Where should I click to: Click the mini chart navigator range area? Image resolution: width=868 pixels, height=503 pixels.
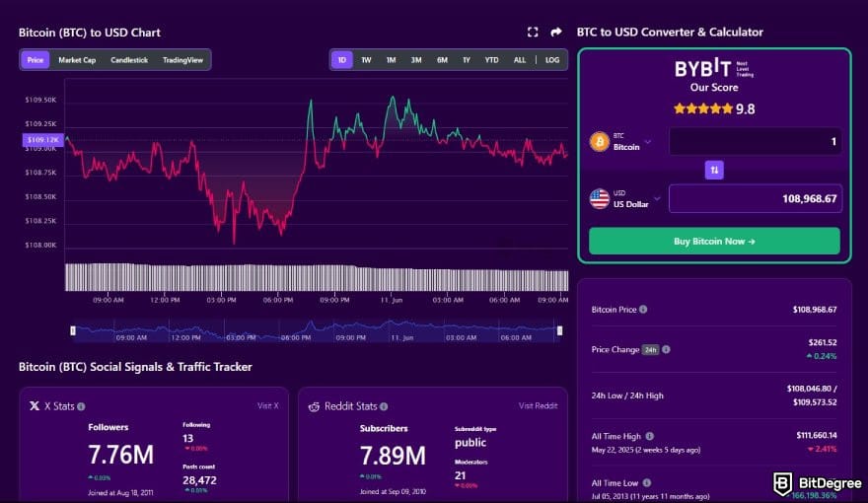coord(316,331)
